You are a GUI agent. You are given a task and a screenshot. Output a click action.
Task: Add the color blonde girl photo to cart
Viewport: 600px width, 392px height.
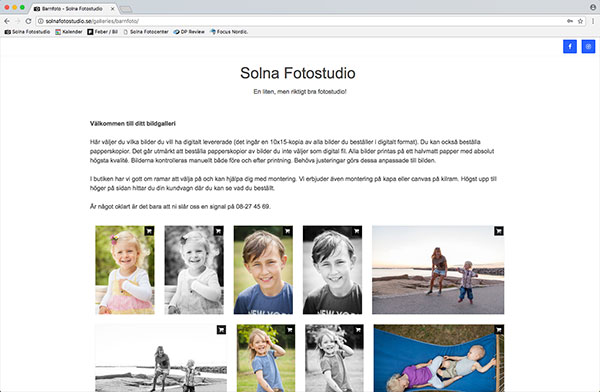click(x=149, y=231)
